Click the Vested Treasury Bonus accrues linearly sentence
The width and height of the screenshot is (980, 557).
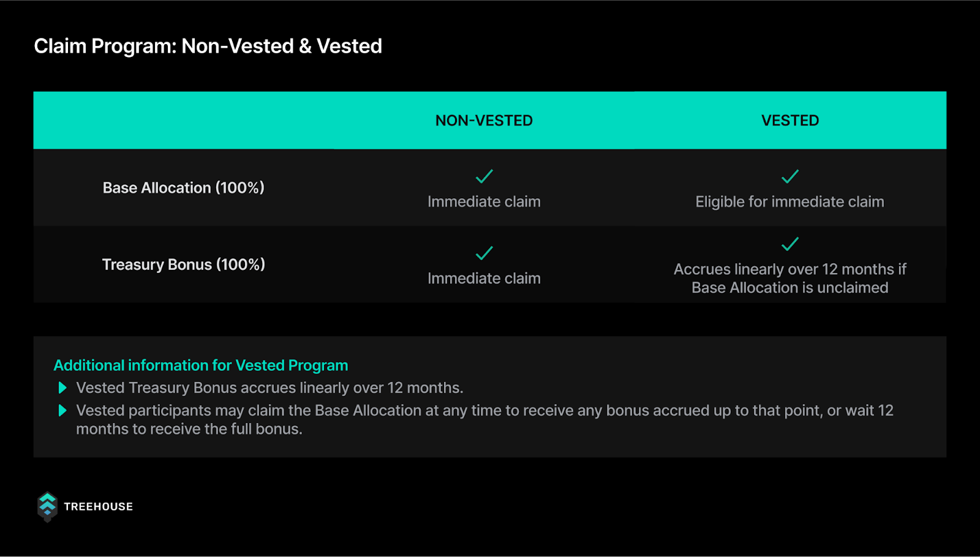[269, 388]
